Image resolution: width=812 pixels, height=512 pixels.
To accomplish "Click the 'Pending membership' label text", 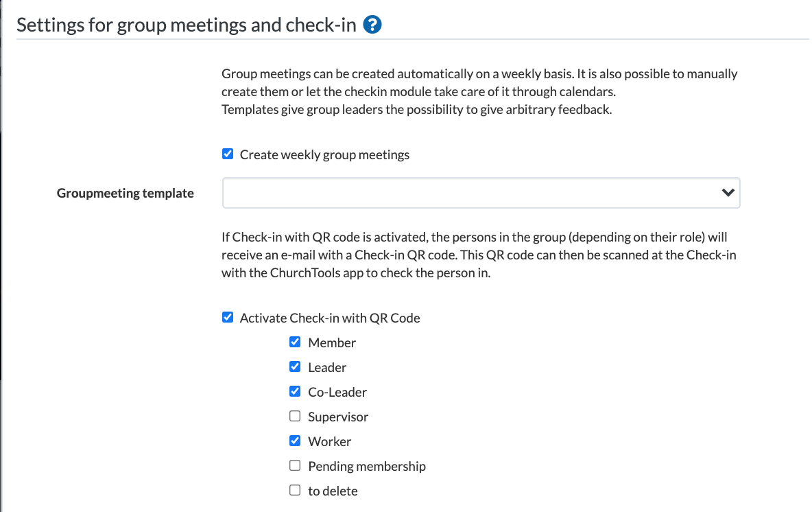I will click(x=367, y=467).
